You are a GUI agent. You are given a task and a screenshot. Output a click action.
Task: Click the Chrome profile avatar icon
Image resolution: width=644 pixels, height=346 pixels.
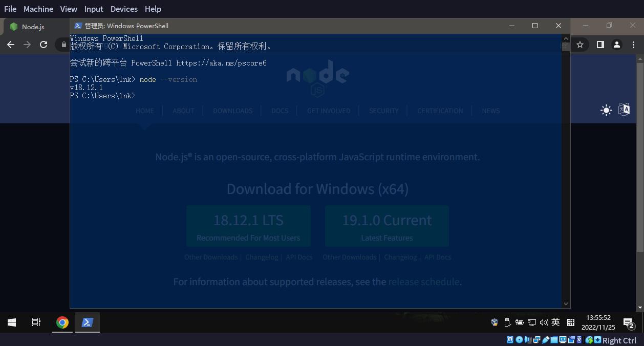tap(617, 45)
